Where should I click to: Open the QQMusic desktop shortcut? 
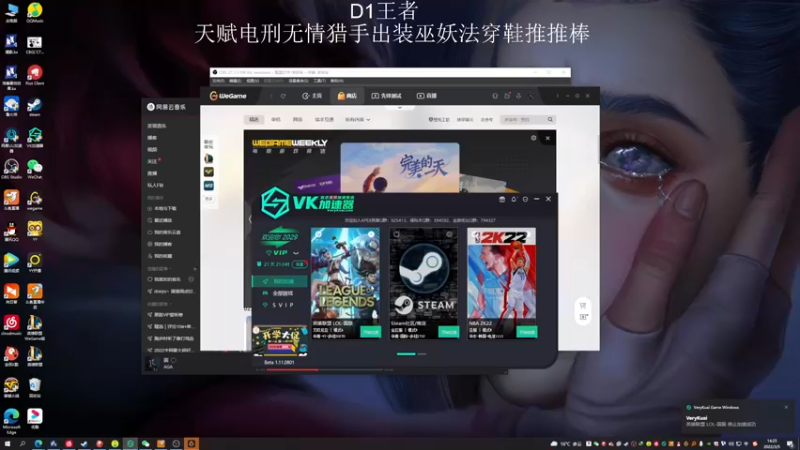[x=35, y=12]
